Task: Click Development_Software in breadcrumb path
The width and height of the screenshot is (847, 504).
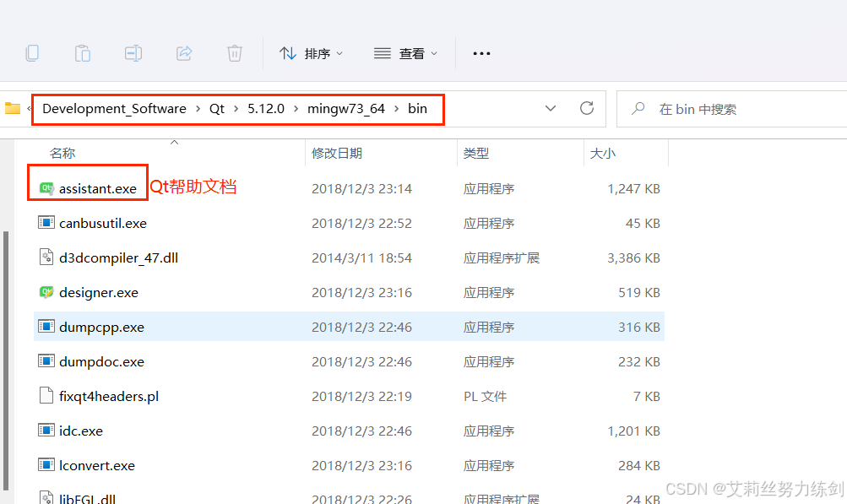Action: click(x=114, y=109)
